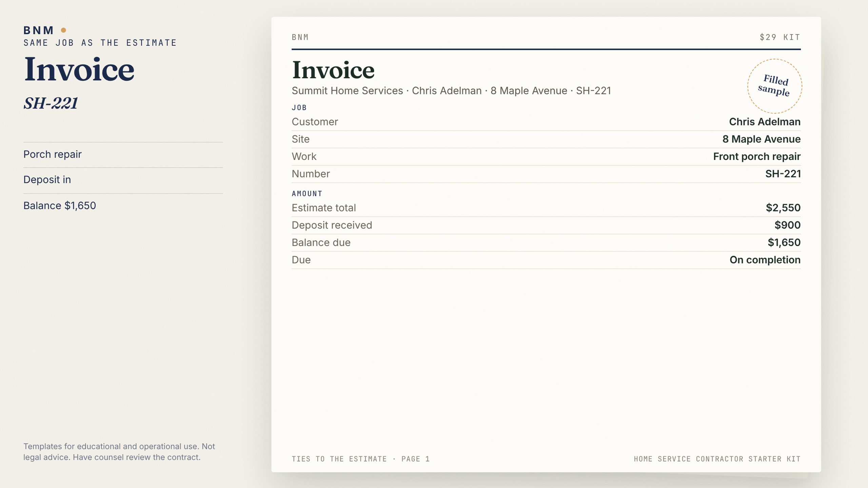Screen dimensions: 868x488
Task: Select the large 'Invoice' sidebar heading
Action: tap(79, 69)
